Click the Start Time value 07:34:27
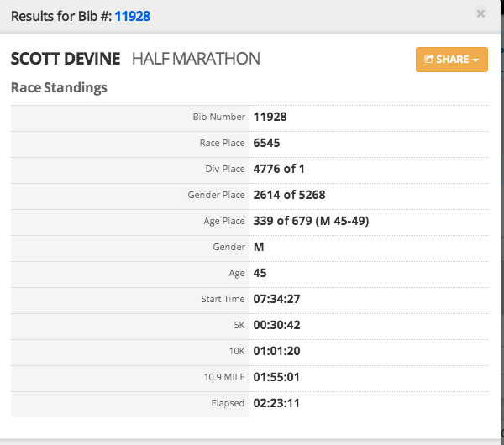 pos(276,299)
